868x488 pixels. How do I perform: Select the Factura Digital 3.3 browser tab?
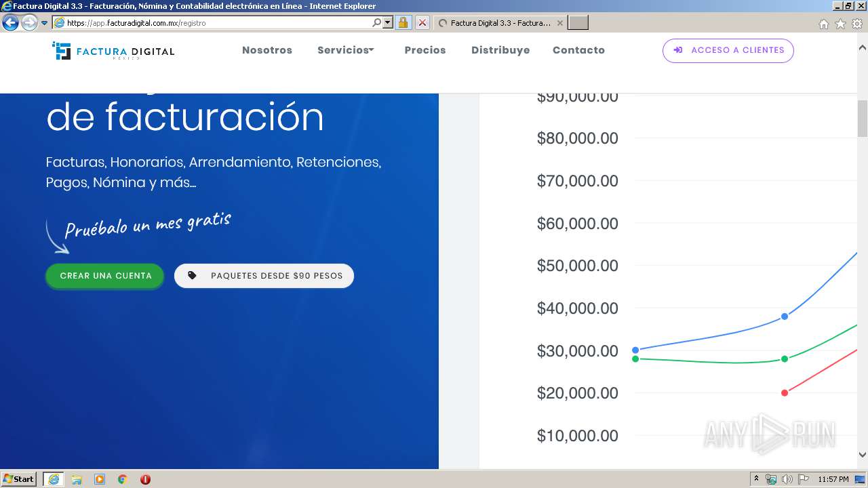pos(499,23)
